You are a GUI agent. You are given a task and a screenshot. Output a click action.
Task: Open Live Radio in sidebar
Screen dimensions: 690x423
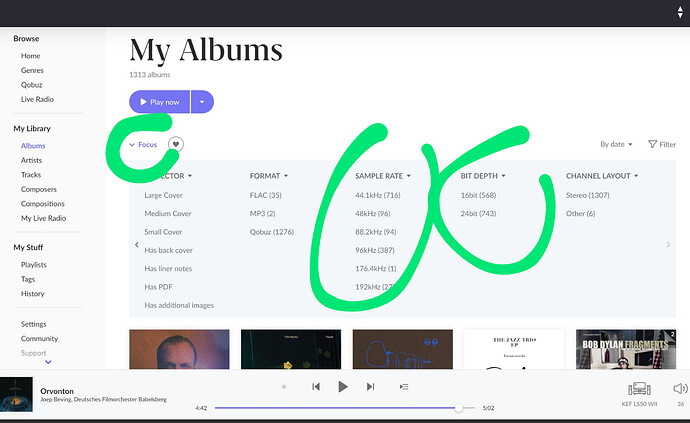pyautogui.click(x=37, y=99)
